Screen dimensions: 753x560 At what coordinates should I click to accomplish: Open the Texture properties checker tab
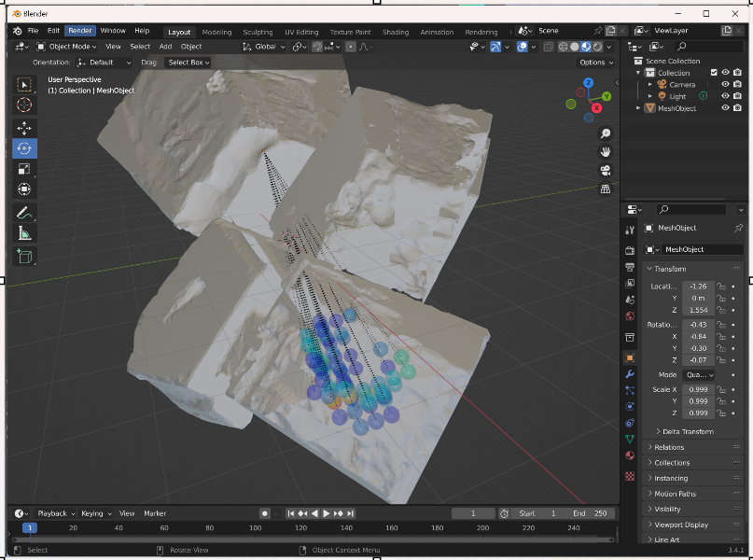tap(630, 476)
